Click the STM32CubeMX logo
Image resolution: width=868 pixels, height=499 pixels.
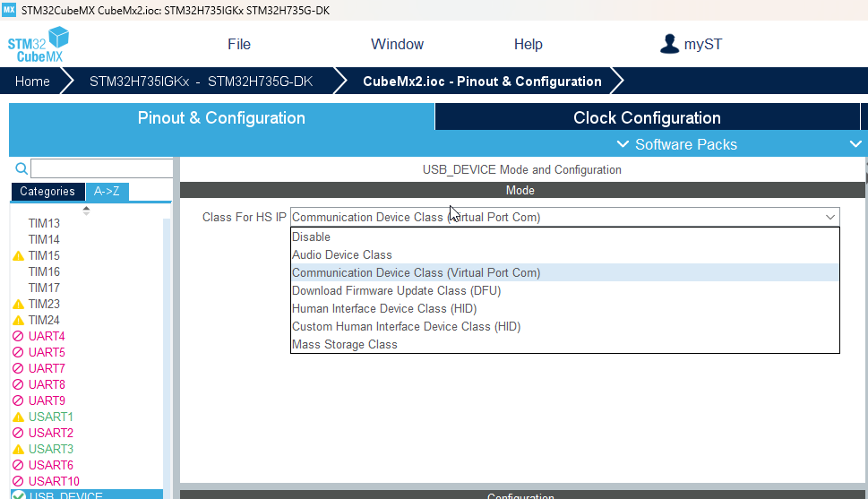click(x=39, y=44)
